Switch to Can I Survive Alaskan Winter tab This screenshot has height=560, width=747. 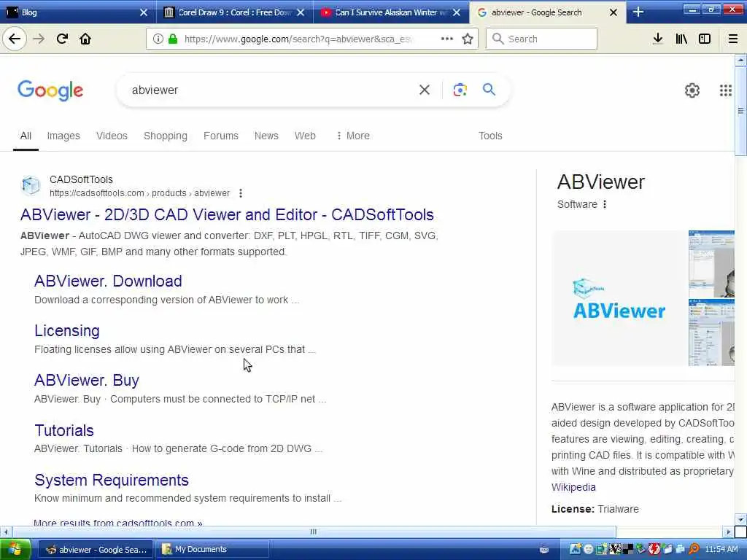[x=391, y=12]
